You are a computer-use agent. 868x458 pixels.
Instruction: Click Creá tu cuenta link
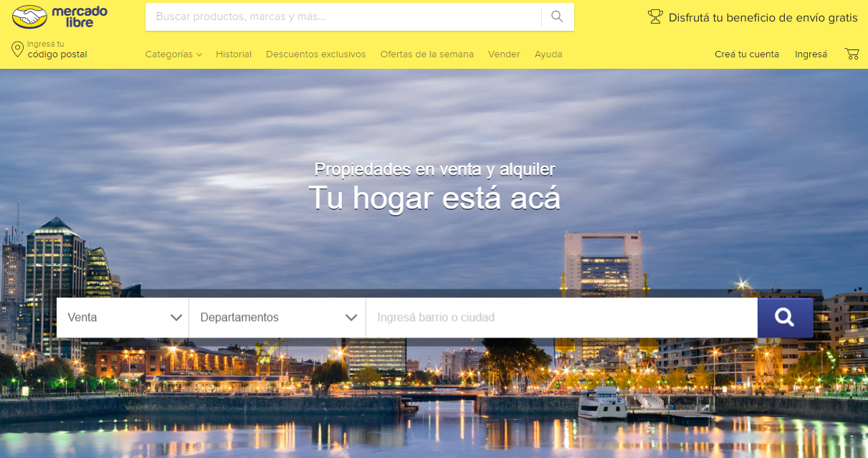(x=747, y=54)
